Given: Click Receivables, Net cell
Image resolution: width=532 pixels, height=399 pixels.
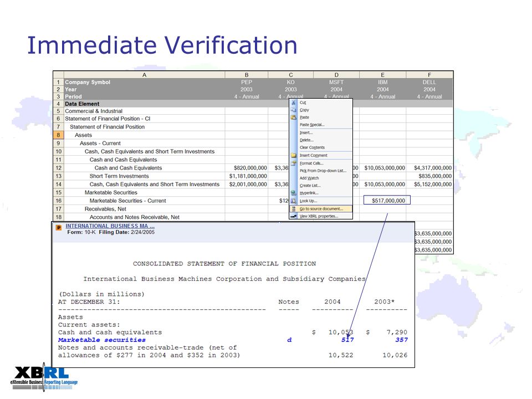Looking at the screenshot, I should [x=144, y=209].
